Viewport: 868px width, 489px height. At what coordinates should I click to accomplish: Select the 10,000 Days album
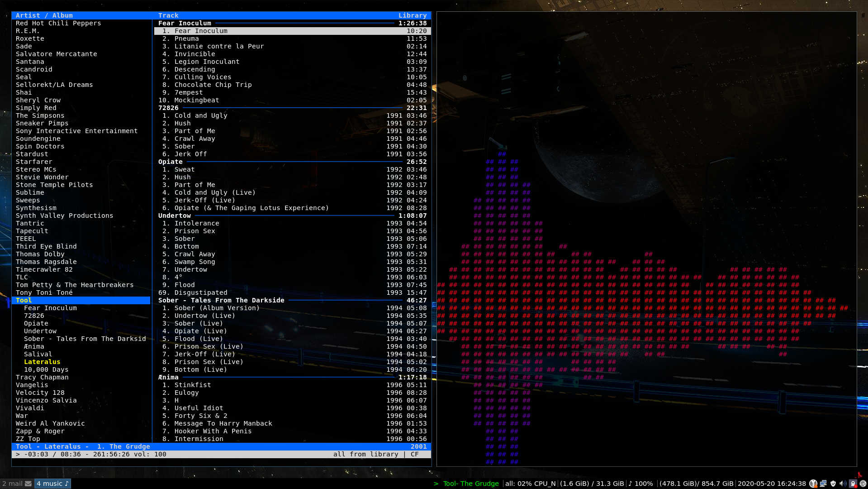46,369
